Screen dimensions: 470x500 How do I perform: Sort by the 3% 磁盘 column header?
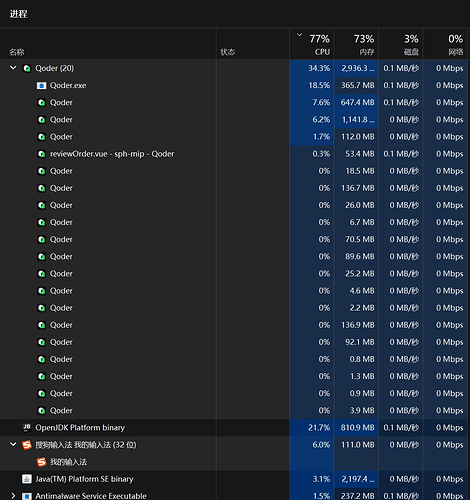tap(401, 44)
